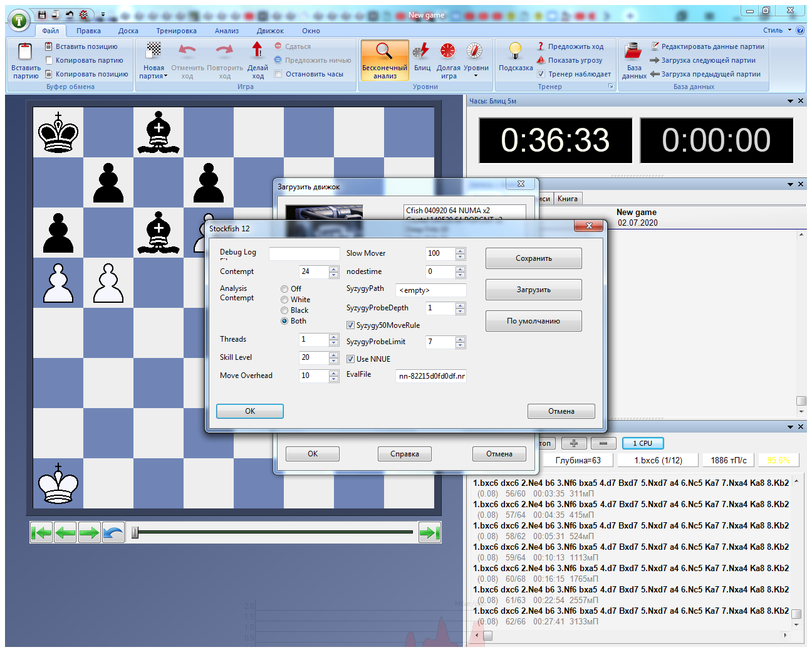Uncheck Syzygy50MoveRule option
This screenshot has width=812, height=652.
[x=350, y=325]
